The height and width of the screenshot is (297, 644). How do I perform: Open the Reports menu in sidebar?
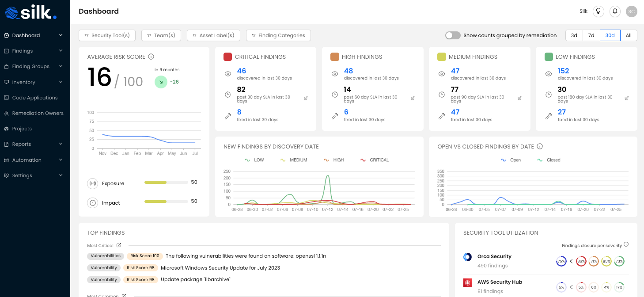[x=33, y=144]
